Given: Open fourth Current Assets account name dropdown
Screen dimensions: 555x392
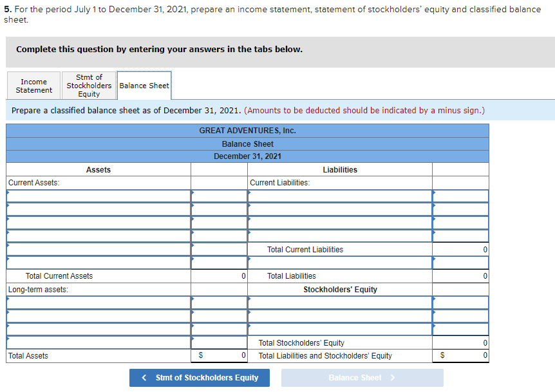Looking at the screenshot, I should (x=99, y=236).
